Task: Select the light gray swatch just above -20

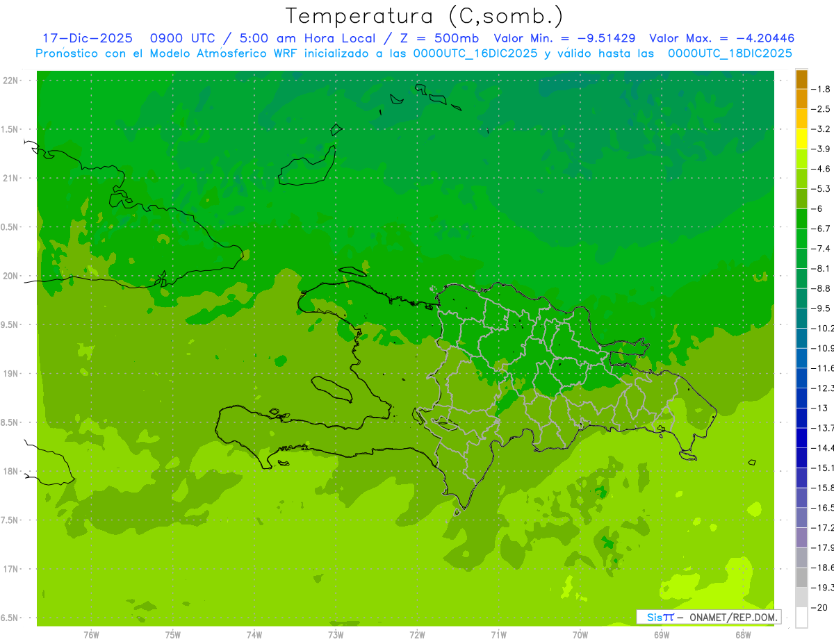Action: point(801,597)
